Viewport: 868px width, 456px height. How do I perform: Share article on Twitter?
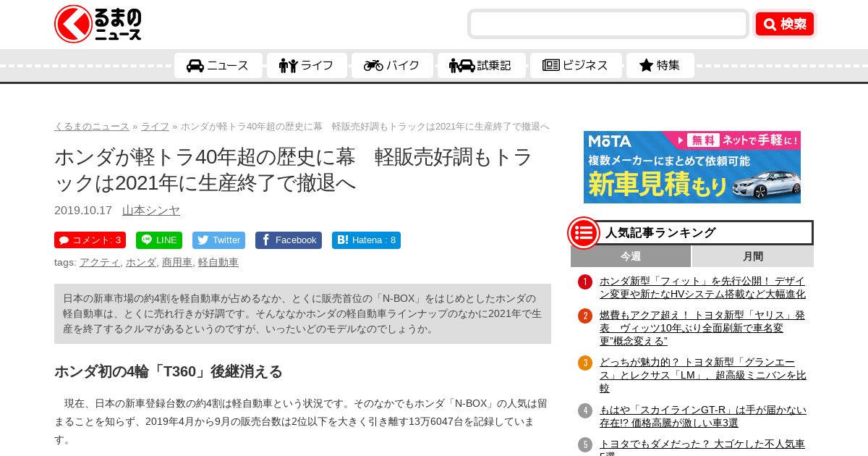point(218,240)
